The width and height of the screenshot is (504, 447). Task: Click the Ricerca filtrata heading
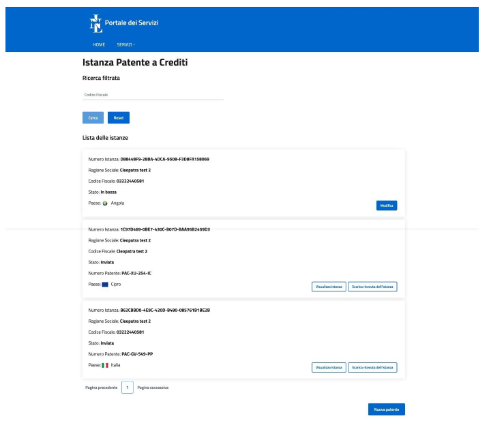click(101, 78)
